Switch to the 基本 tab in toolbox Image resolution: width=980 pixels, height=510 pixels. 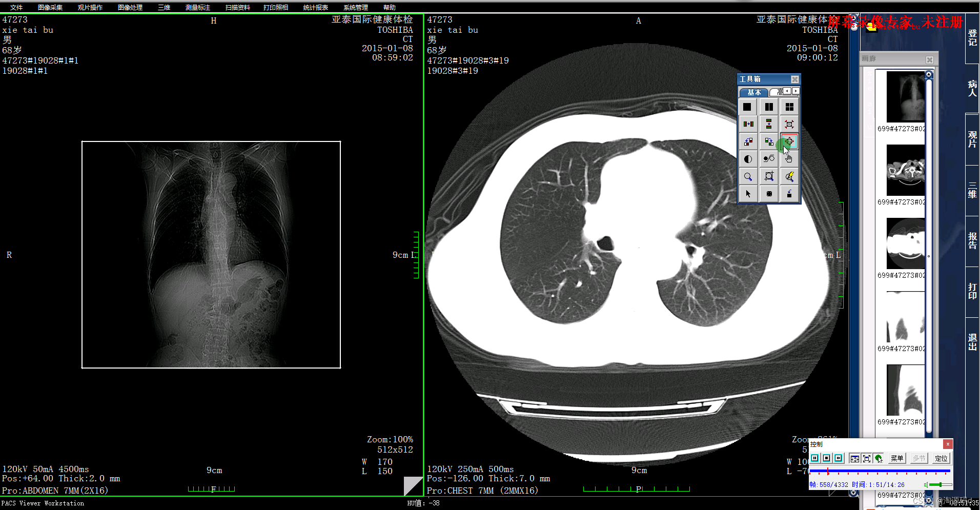click(754, 92)
